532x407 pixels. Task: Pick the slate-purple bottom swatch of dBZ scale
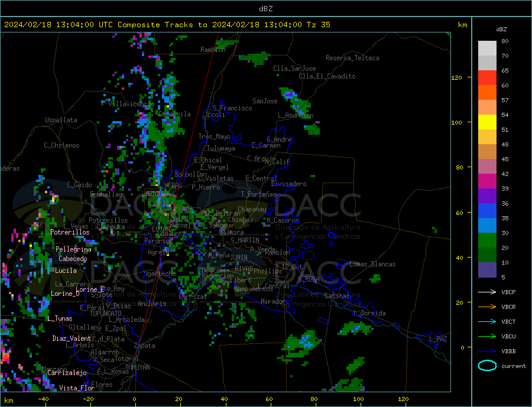coord(487,270)
